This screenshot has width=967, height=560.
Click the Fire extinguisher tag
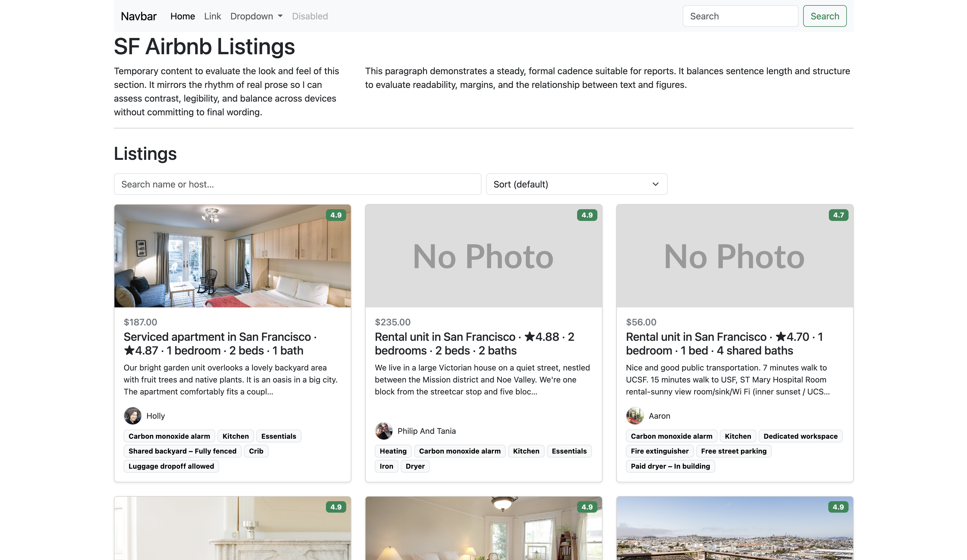tap(660, 451)
